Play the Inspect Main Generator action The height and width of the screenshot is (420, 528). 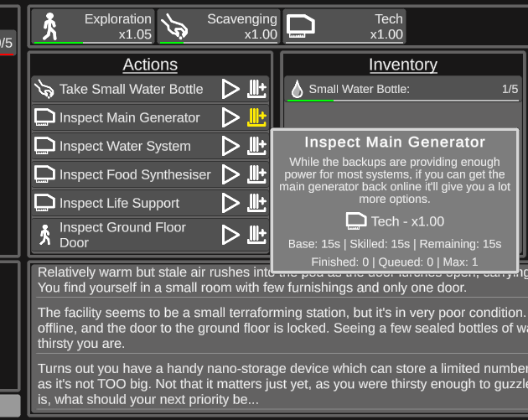coord(230,118)
